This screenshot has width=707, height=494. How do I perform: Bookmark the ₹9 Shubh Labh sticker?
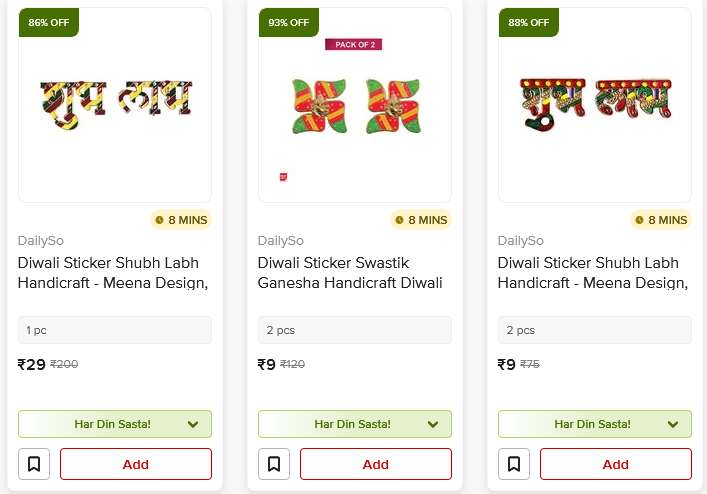514,464
